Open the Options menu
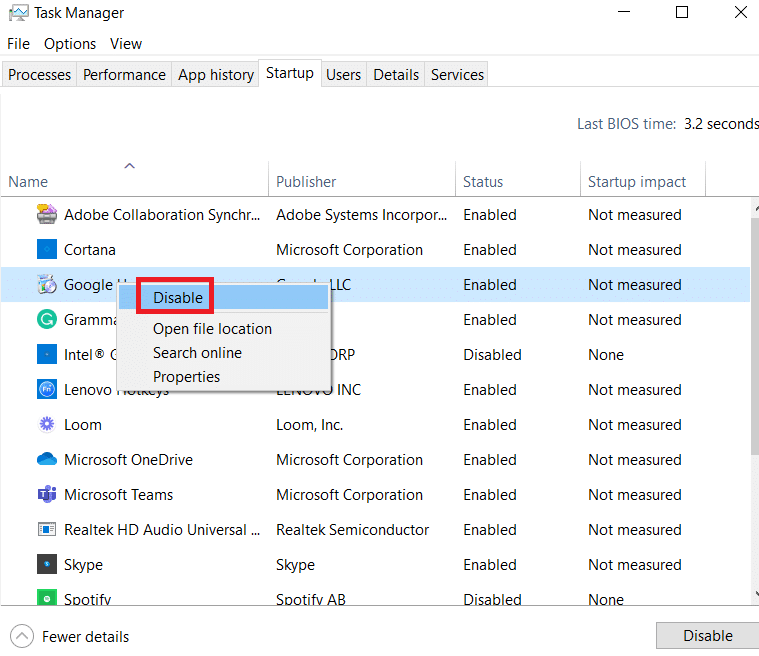759x656 pixels. pos(70,44)
